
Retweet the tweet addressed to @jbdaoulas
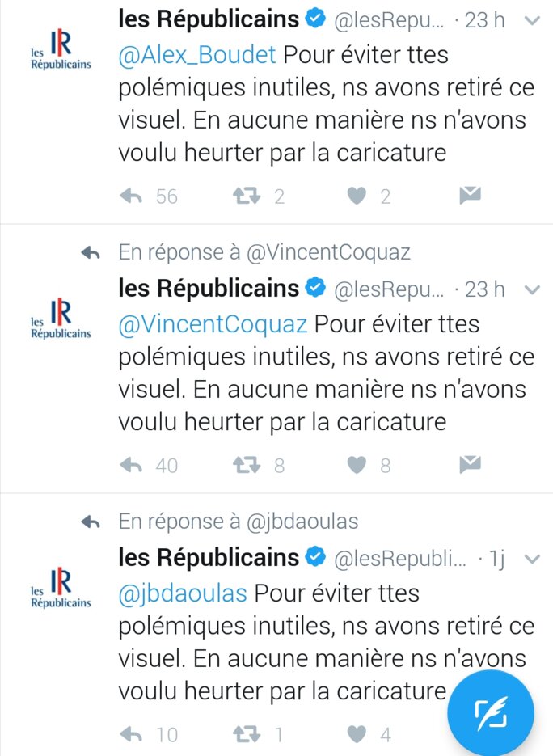(x=247, y=735)
